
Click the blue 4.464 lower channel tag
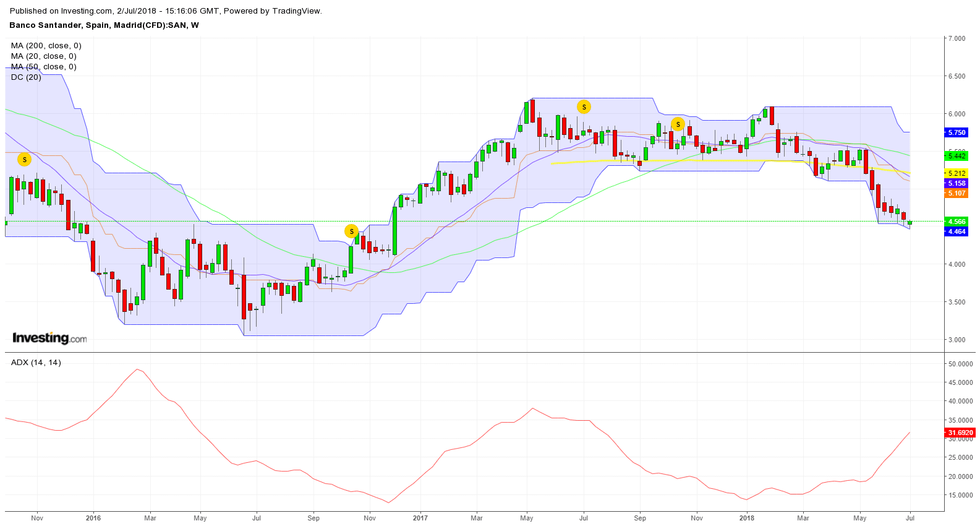click(957, 231)
